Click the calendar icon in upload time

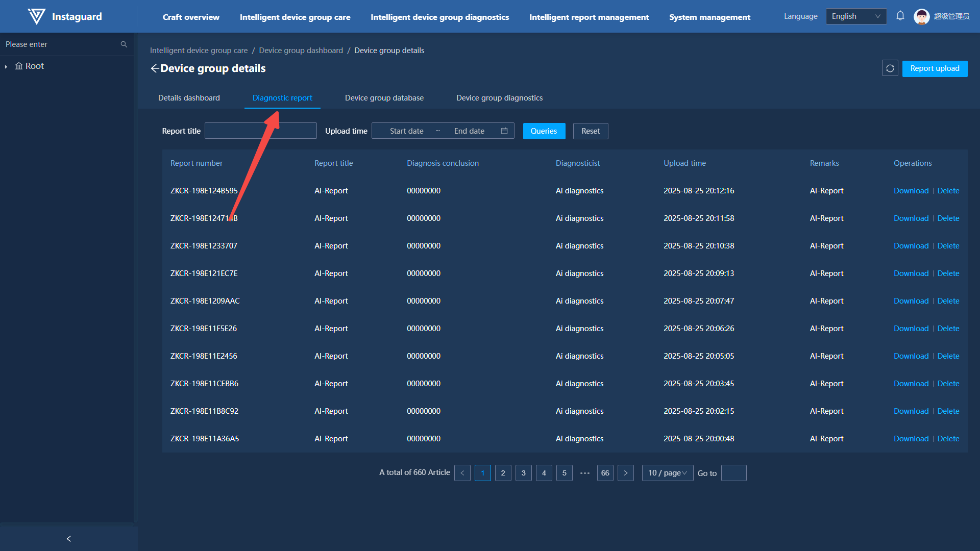(x=504, y=131)
